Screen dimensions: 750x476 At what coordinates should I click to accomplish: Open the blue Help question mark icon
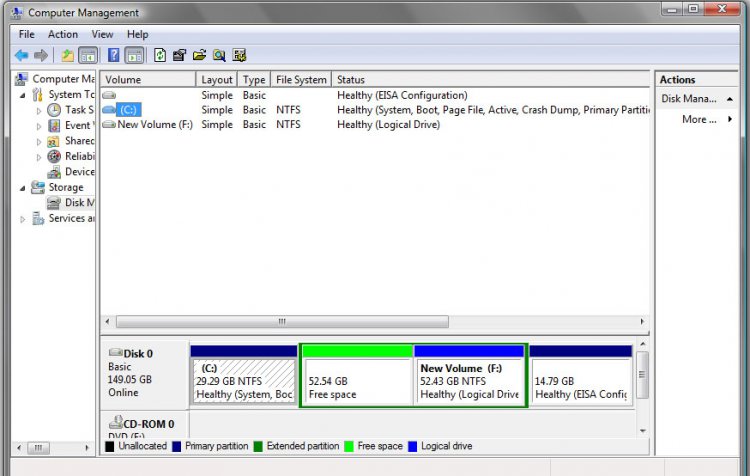[x=114, y=55]
